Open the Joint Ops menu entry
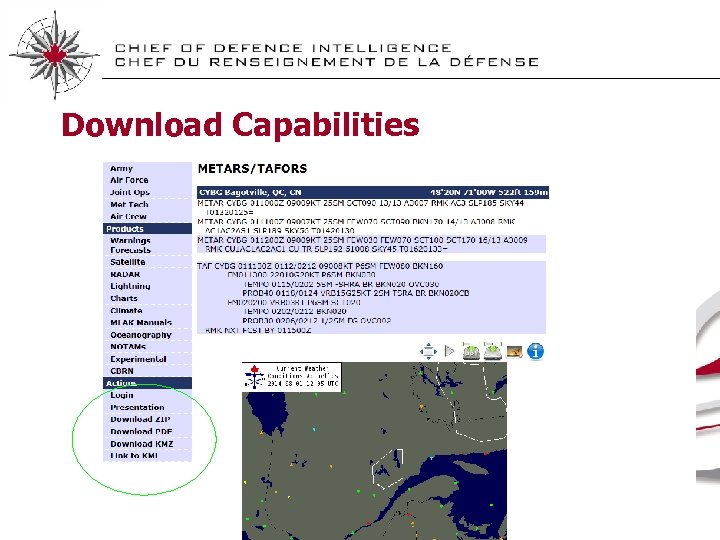 pyautogui.click(x=130, y=192)
